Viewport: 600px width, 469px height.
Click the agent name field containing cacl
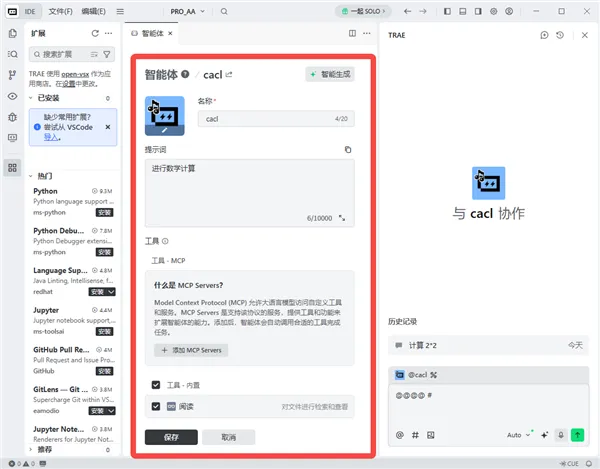pyautogui.click(x=276, y=119)
